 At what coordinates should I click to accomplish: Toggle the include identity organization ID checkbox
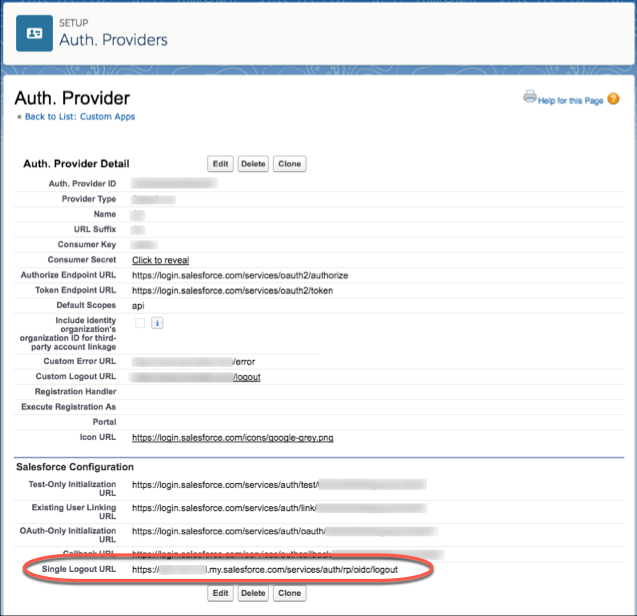140,323
